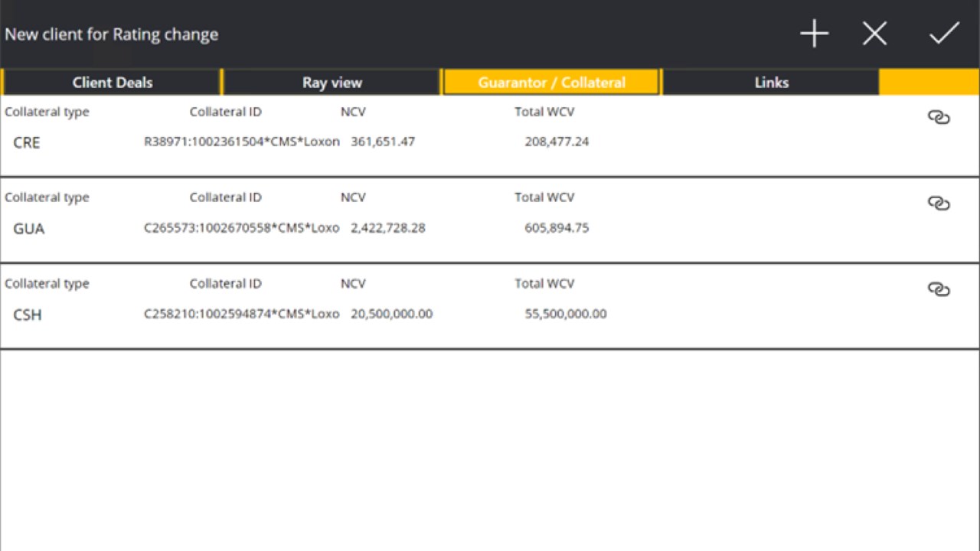Click Total WCV value 55,500,000.00

click(x=566, y=314)
